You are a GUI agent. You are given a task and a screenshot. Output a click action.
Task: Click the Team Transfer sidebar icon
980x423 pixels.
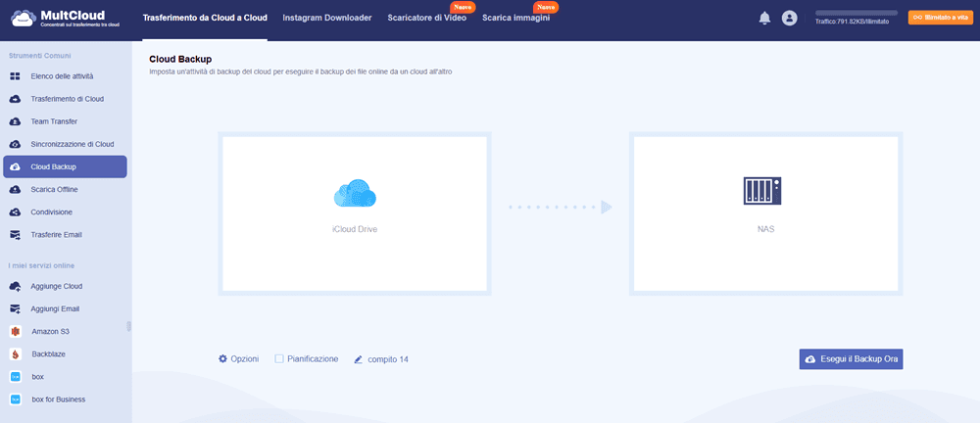point(15,121)
